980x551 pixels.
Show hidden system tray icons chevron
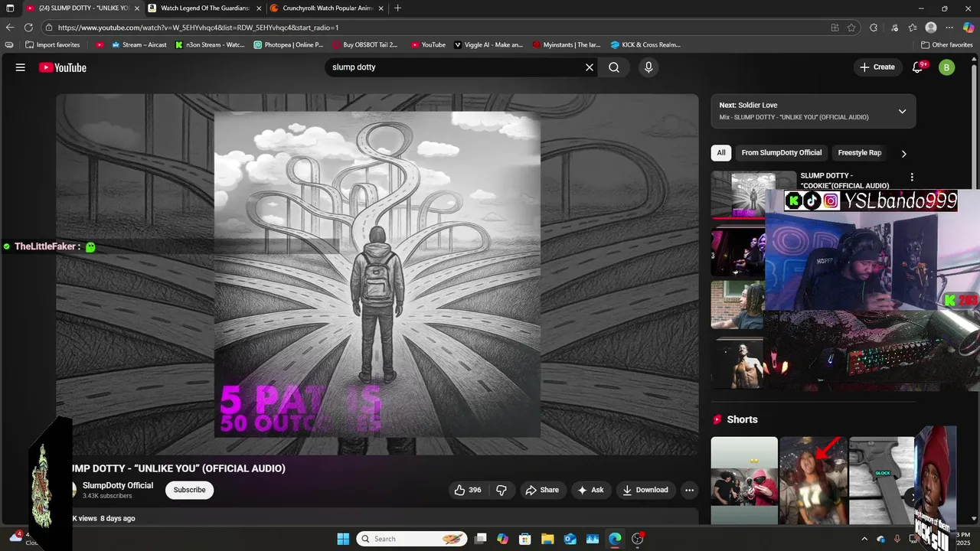[x=864, y=539]
